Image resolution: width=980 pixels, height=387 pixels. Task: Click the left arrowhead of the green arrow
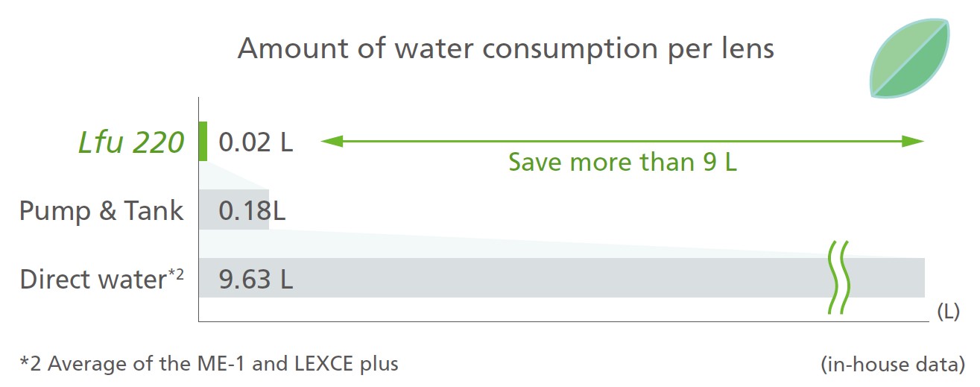[x=332, y=141]
